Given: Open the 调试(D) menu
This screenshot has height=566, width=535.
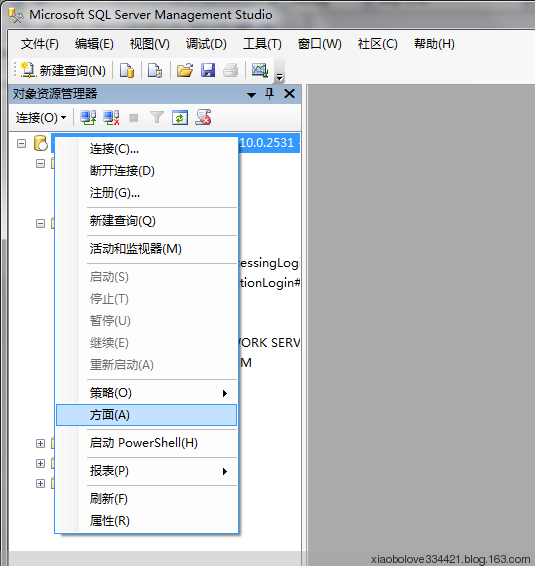Looking at the screenshot, I should tap(206, 44).
